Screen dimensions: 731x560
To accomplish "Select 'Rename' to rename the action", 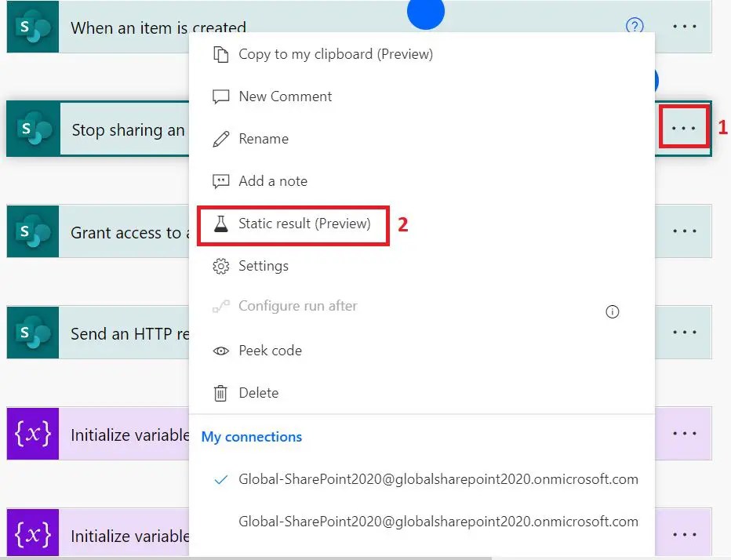I will pyautogui.click(x=264, y=139).
